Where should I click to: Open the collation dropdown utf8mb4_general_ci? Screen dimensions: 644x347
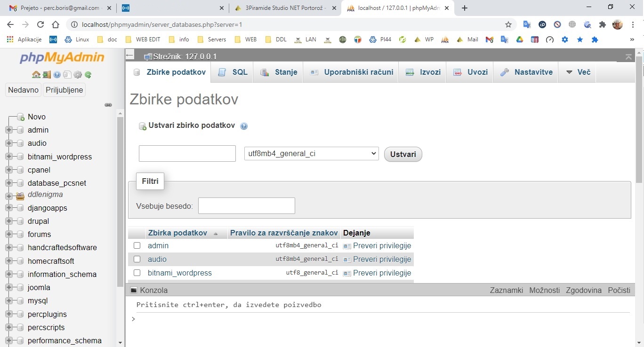tap(311, 153)
